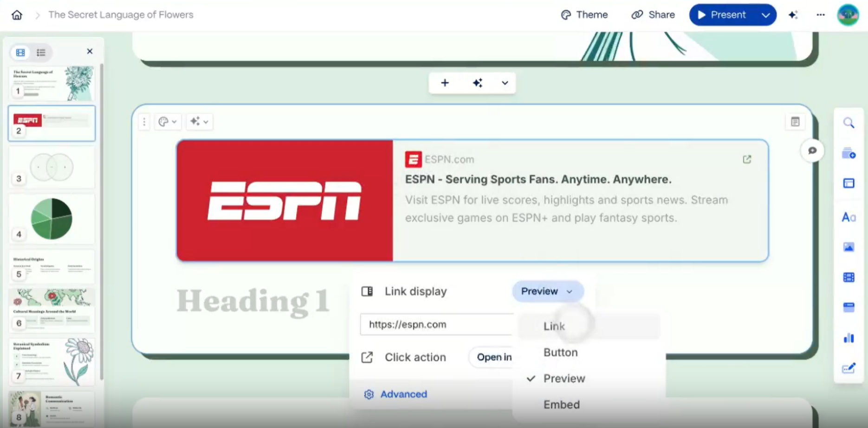Open the text formatting Aa panel

(849, 217)
